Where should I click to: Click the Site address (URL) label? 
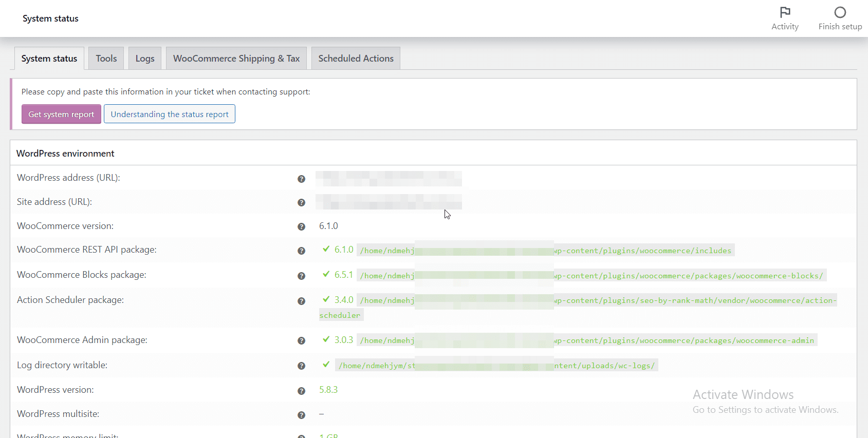click(x=54, y=202)
